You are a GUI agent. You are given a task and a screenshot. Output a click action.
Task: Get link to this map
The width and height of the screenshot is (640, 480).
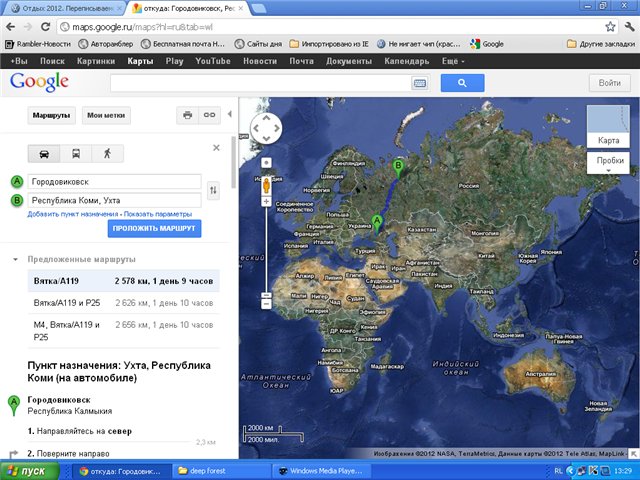click(209, 115)
